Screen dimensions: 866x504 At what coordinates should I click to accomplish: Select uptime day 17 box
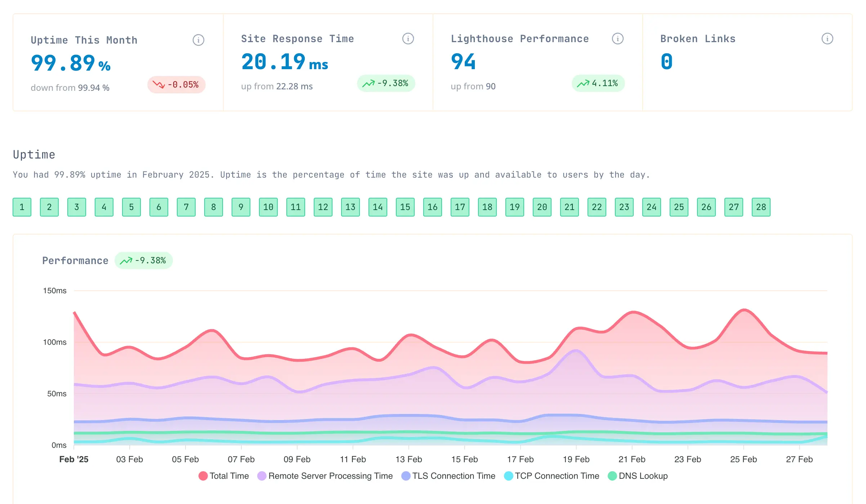coord(460,207)
